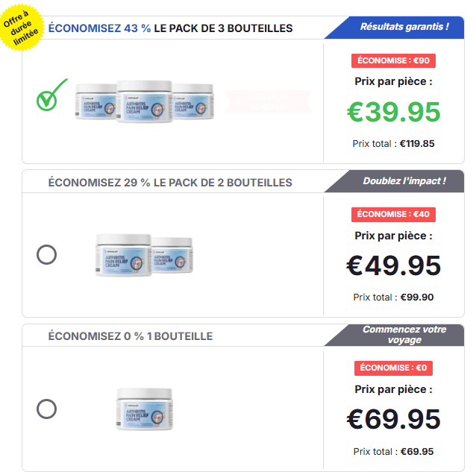Viewport: 476px width, 472px height.
Task: Click the 'ÉCONOMISEZ 0 % 1 BOUTEILLE' heading
Action: click(131, 336)
